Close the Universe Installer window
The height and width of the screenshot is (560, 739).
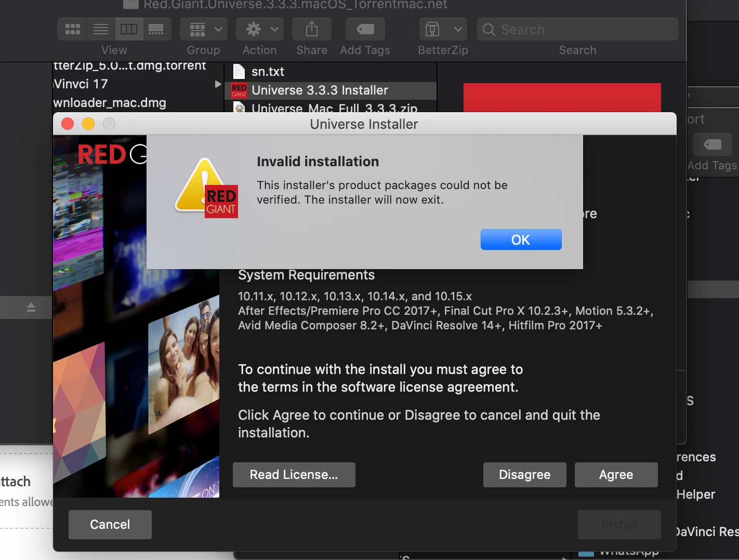point(68,124)
